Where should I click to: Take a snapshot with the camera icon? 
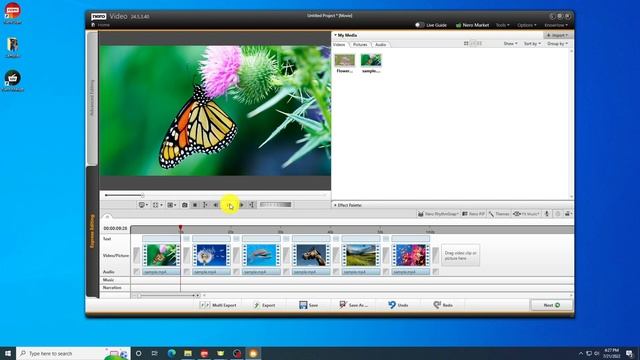[x=184, y=205]
